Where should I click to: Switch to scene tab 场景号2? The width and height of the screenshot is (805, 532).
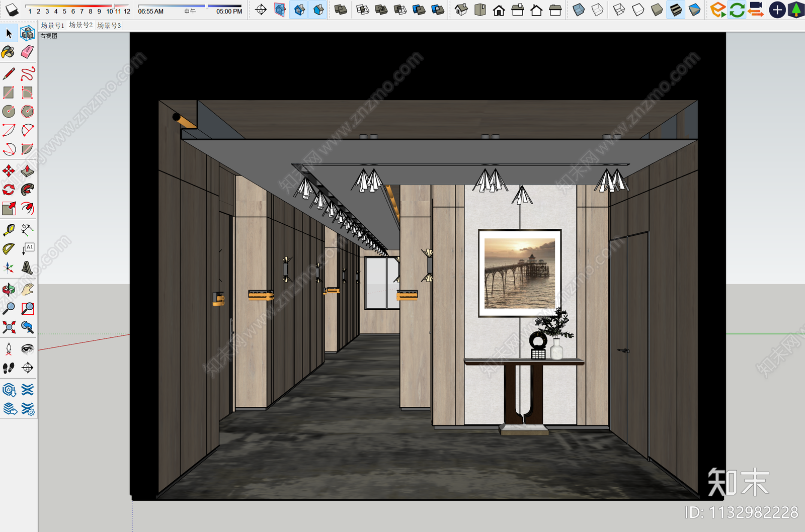[80, 25]
